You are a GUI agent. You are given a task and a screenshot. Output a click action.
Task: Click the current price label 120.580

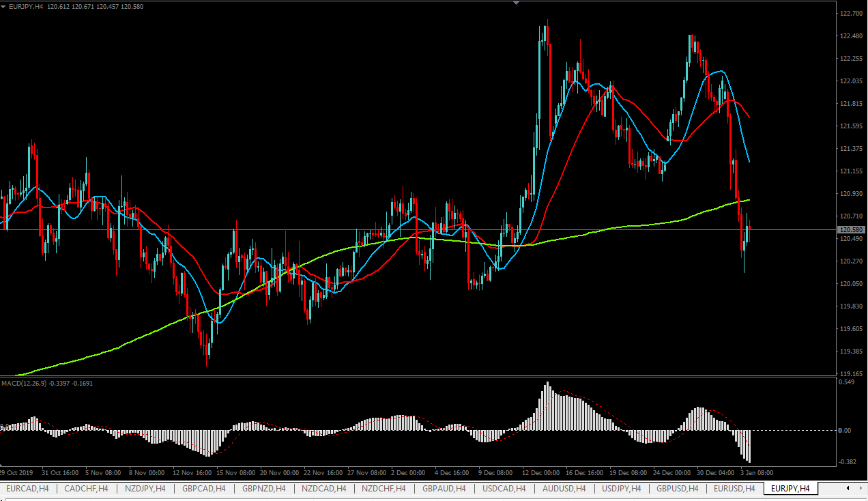[x=850, y=230]
